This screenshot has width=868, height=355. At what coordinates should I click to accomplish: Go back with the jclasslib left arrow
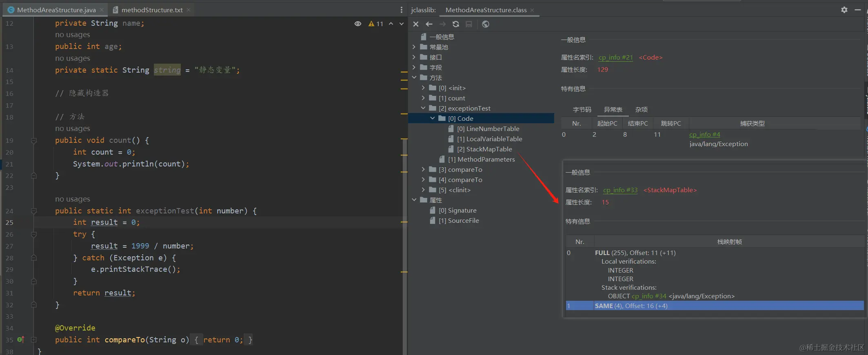429,24
